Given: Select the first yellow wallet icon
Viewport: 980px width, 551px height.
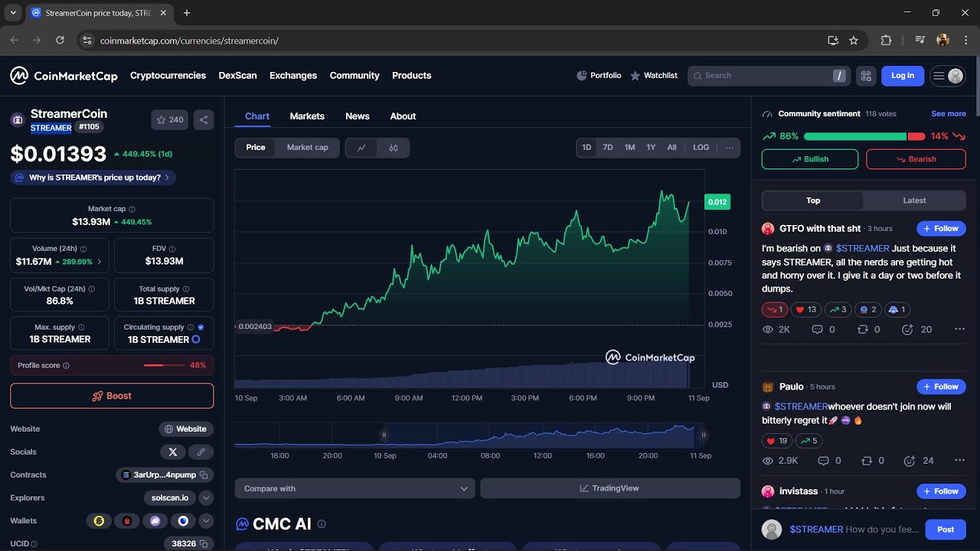Looking at the screenshot, I should coord(99,521).
